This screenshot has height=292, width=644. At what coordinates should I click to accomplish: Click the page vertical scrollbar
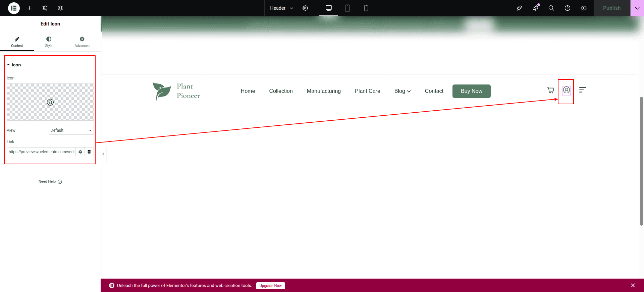click(641, 161)
